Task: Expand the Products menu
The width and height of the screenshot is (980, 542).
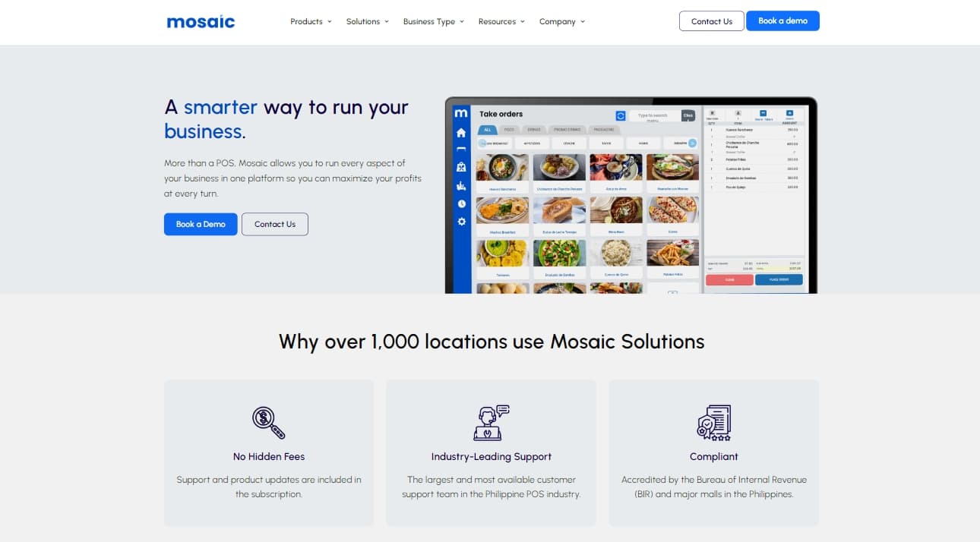Action: tap(311, 22)
